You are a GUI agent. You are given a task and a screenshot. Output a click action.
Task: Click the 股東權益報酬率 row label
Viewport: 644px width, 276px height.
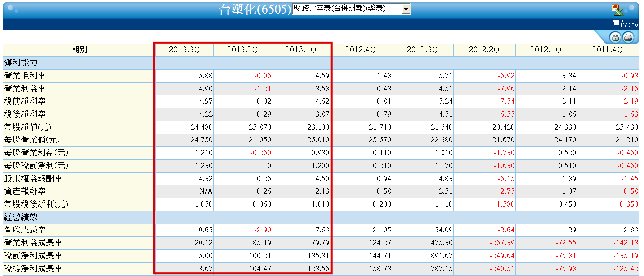33,179
